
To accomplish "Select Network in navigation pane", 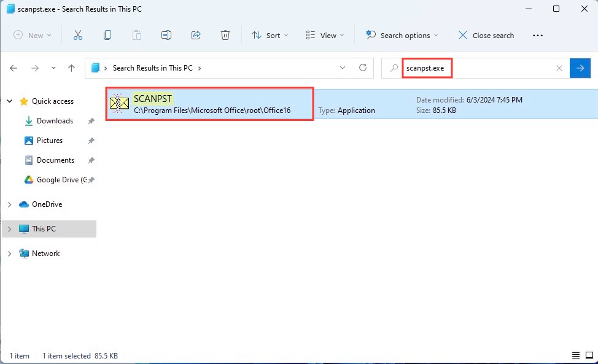I will click(x=46, y=254).
